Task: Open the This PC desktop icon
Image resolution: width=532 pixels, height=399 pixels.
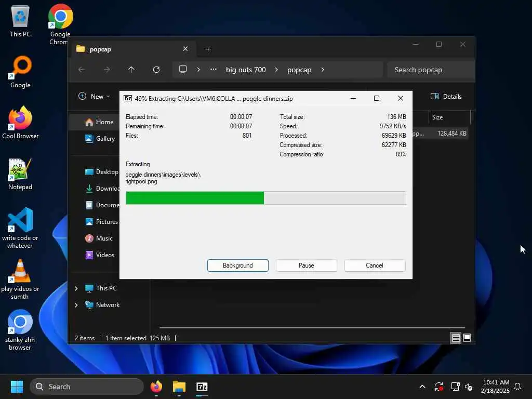Action: [20, 21]
